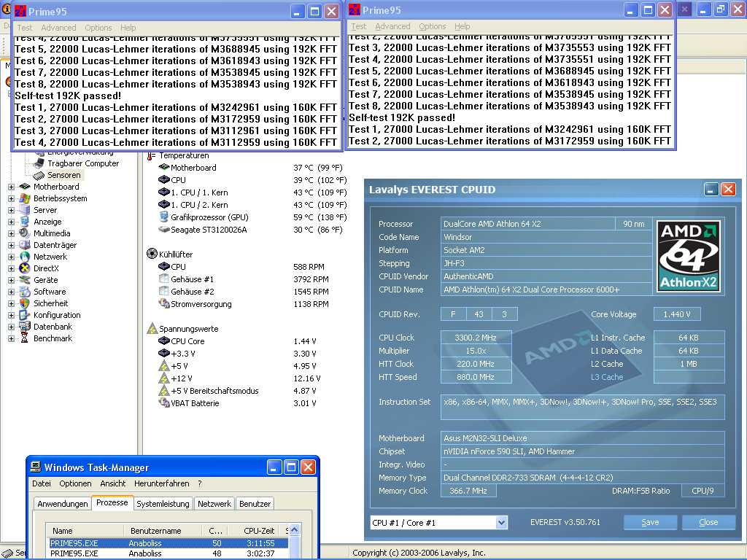Viewport: 747px width, 560px height.
Task: Expand the Datenträger tree node
Action: 12,245
